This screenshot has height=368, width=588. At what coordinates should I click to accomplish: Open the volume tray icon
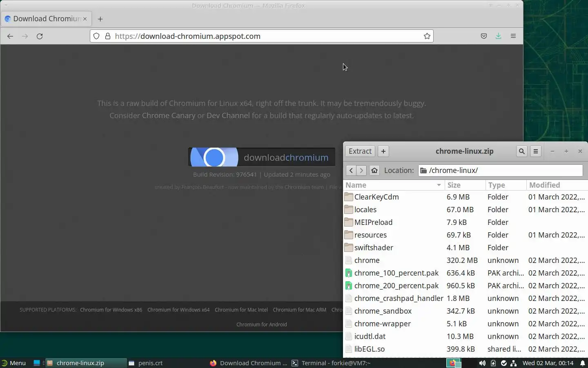(x=482, y=363)
